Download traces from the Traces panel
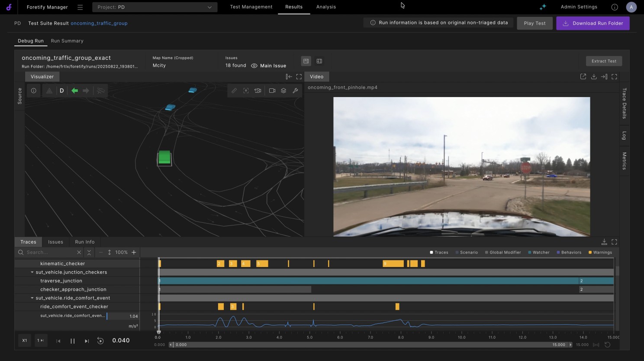 pyautogui.click(x=604, y=242)
